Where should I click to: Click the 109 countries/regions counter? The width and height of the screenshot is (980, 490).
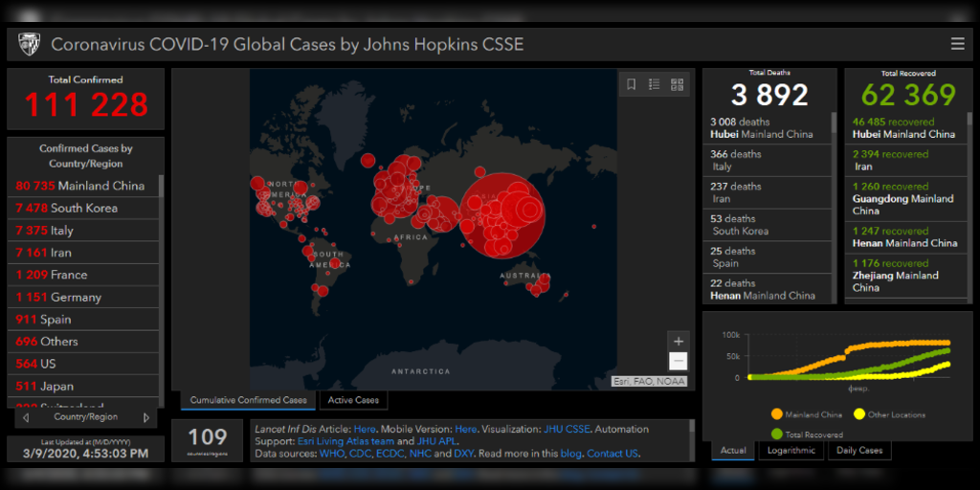pos(207,440)
